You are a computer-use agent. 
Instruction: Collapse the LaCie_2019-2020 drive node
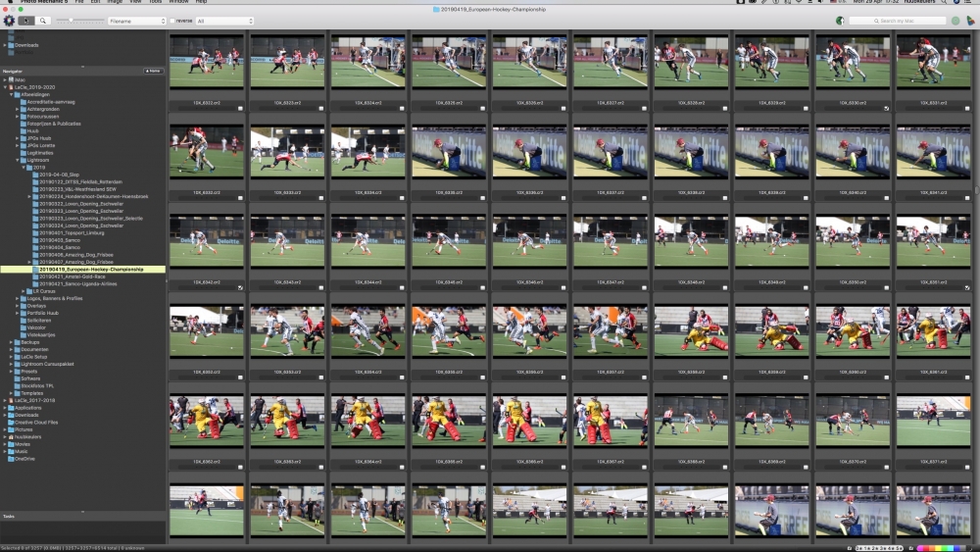point(5,87)
